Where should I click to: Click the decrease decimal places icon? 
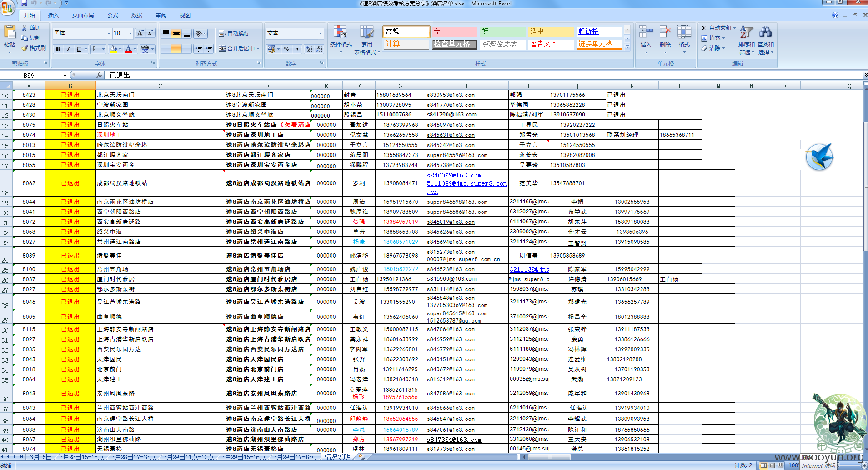point(319,49)
